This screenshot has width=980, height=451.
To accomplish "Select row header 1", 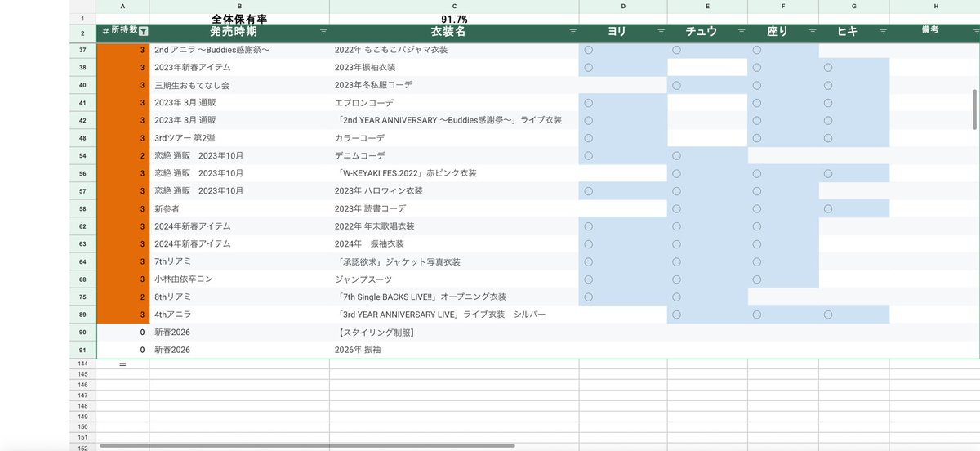I will 82,18.
